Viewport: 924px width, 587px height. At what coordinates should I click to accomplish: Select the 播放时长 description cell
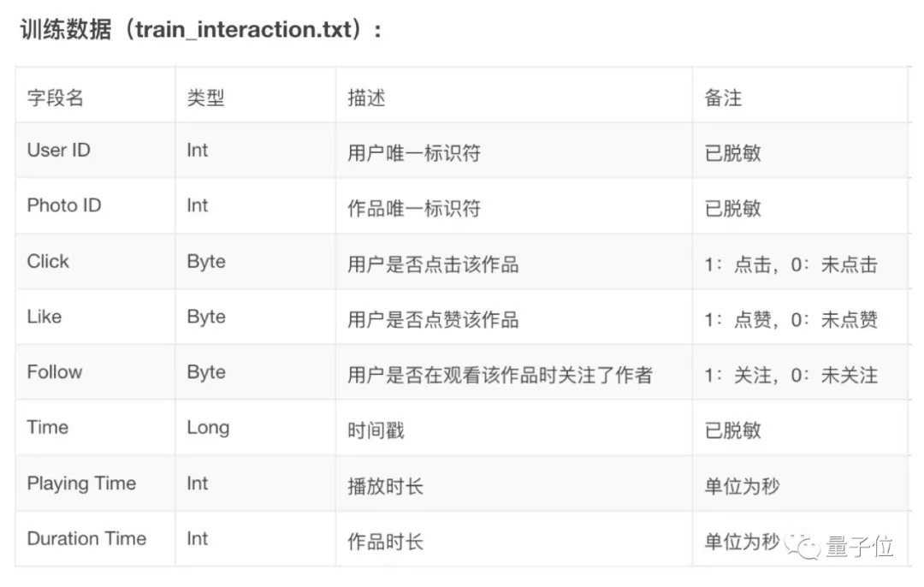(385, 486)
